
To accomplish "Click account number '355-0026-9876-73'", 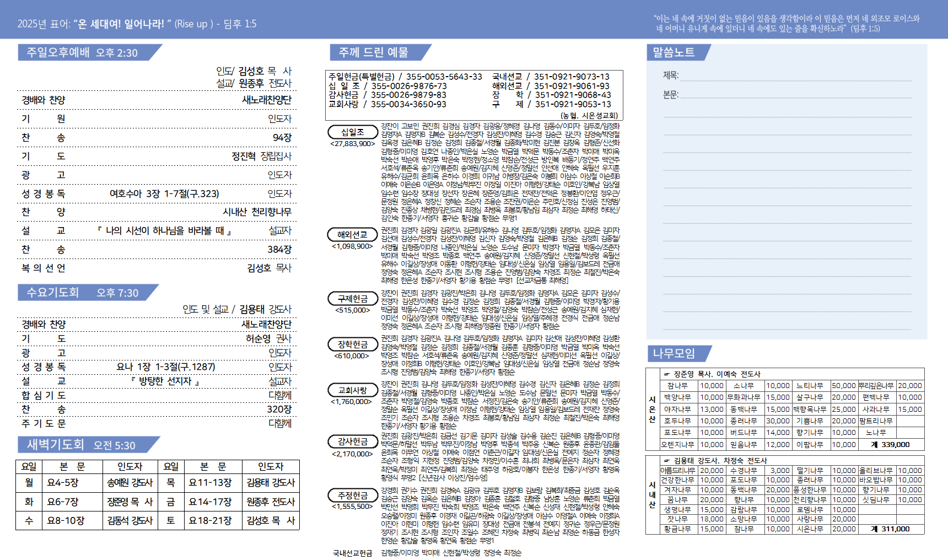I will (409, 86).
